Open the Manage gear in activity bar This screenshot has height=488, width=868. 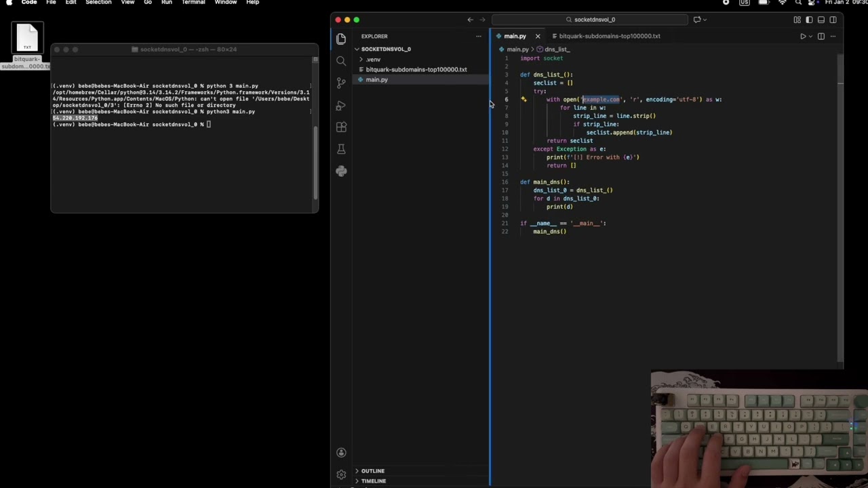pos(341,474)
